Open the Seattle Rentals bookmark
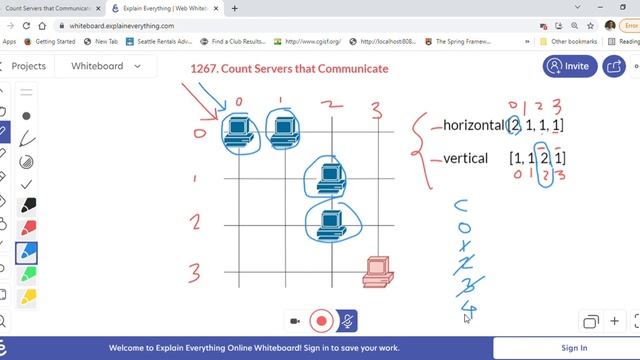This screenshot has width=640, height=360. pos(159,42)
